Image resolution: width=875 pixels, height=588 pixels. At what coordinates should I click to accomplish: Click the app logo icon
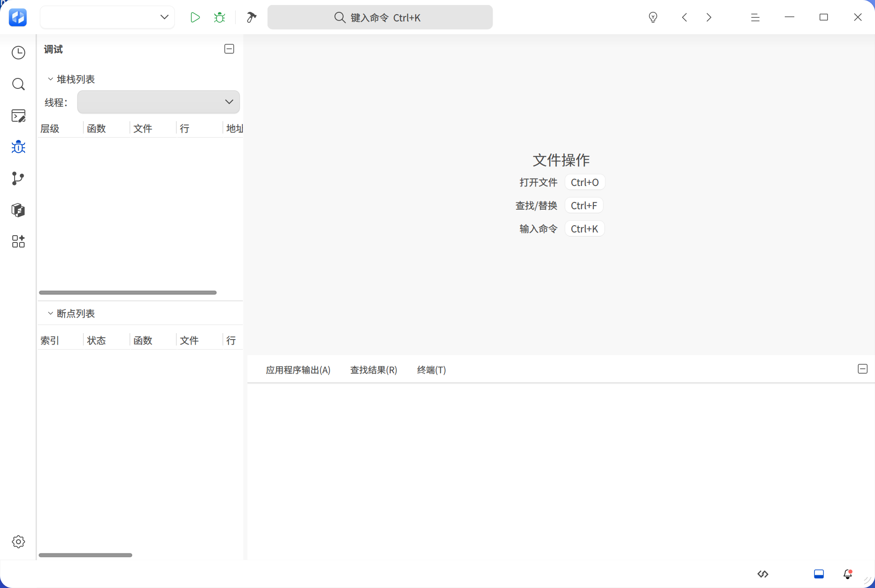click(18, 17)
